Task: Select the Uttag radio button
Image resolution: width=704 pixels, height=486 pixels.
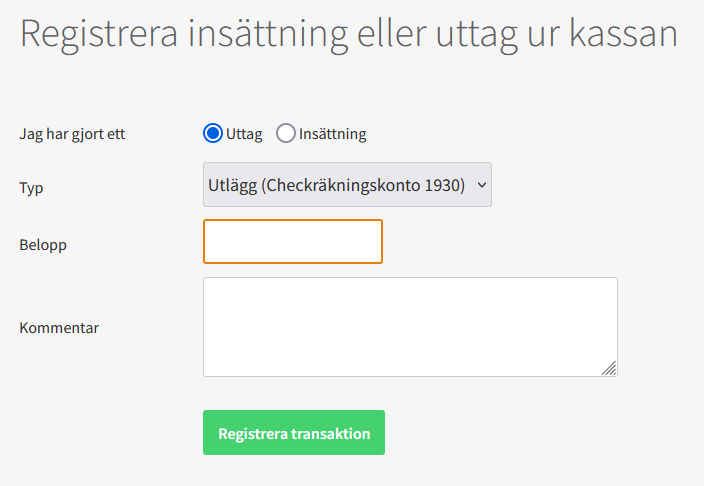Action: point(213,133)
